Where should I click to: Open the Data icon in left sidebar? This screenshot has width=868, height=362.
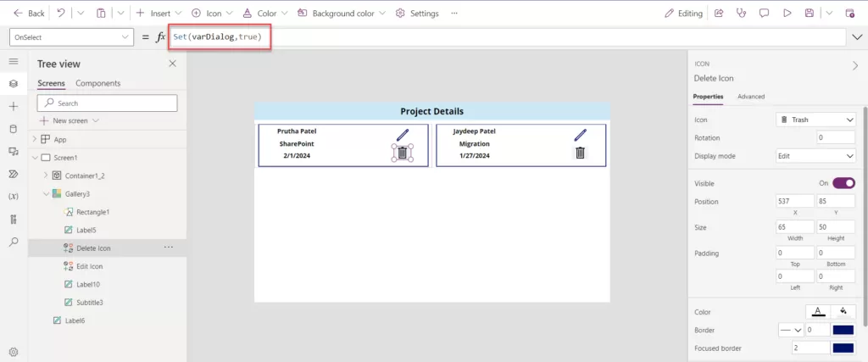click(13, 129)
